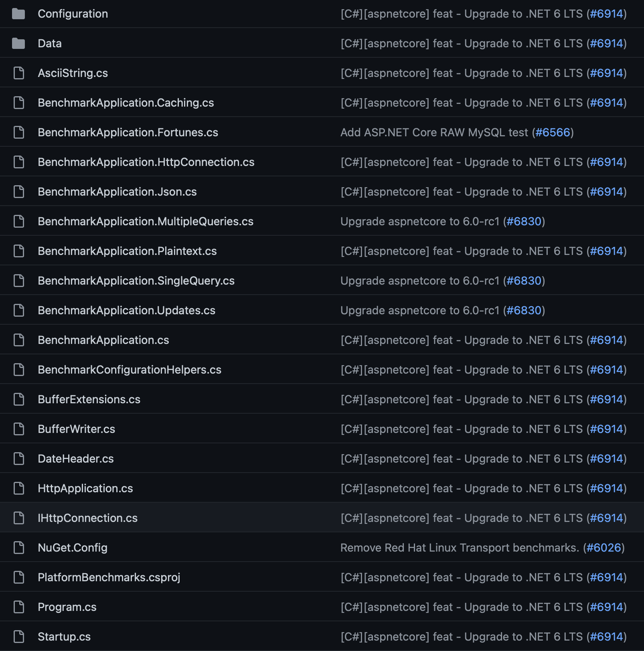644x651 pixels.
Task: Open BenchmarkApplication.Plaintext.cs file
Action: pos(128,251)
